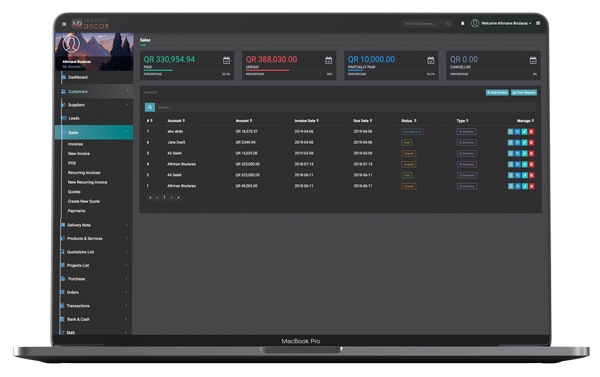Open New Invoice in the Sales submenu
Screen dimensions: 600x377
[x=79, y=153]
